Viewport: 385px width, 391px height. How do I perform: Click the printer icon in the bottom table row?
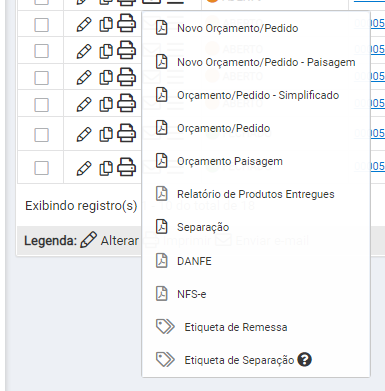[126, 167]
